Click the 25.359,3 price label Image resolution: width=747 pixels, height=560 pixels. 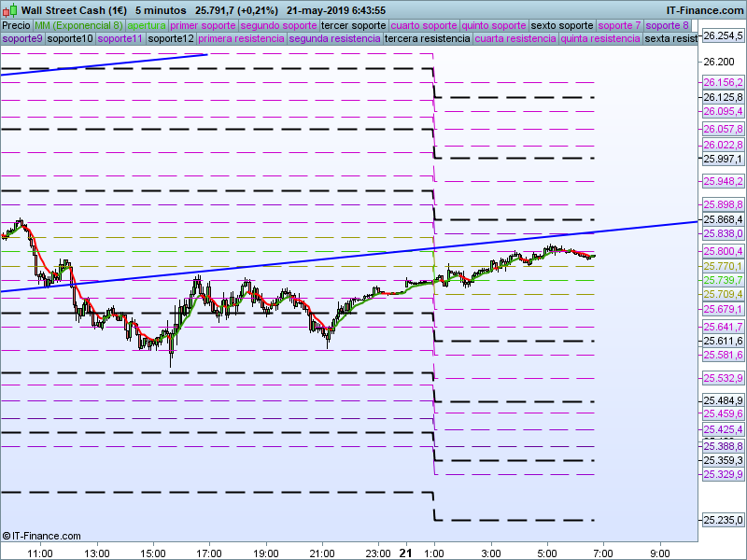pos(723,460)
